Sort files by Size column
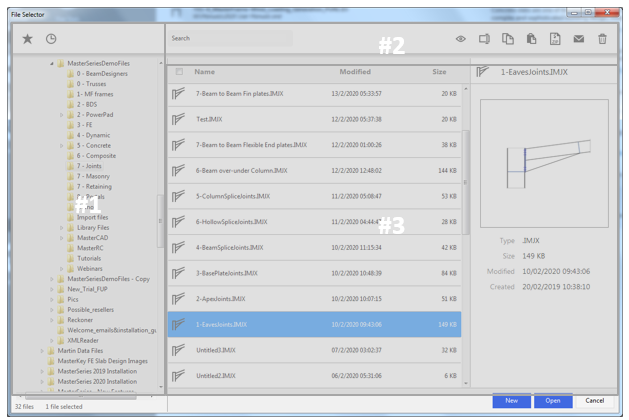Viewport: 629px width, 420px height. click(x=439, y=72)
